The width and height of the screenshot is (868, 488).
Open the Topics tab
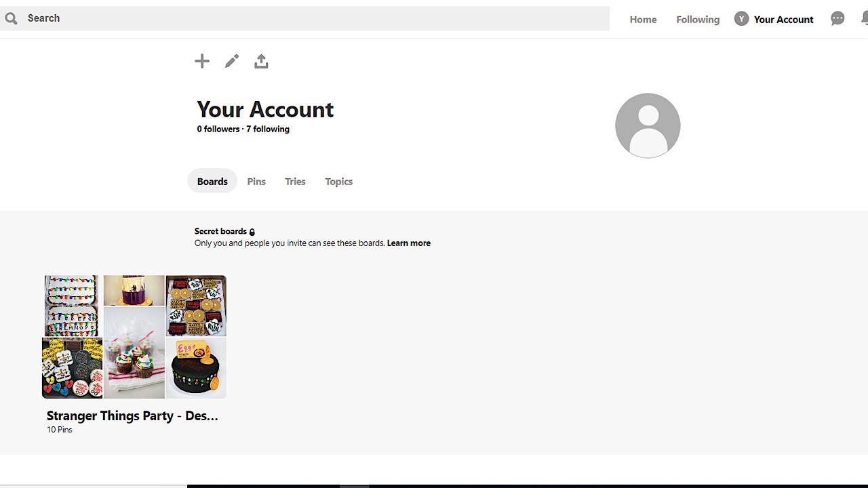point(338,181)
